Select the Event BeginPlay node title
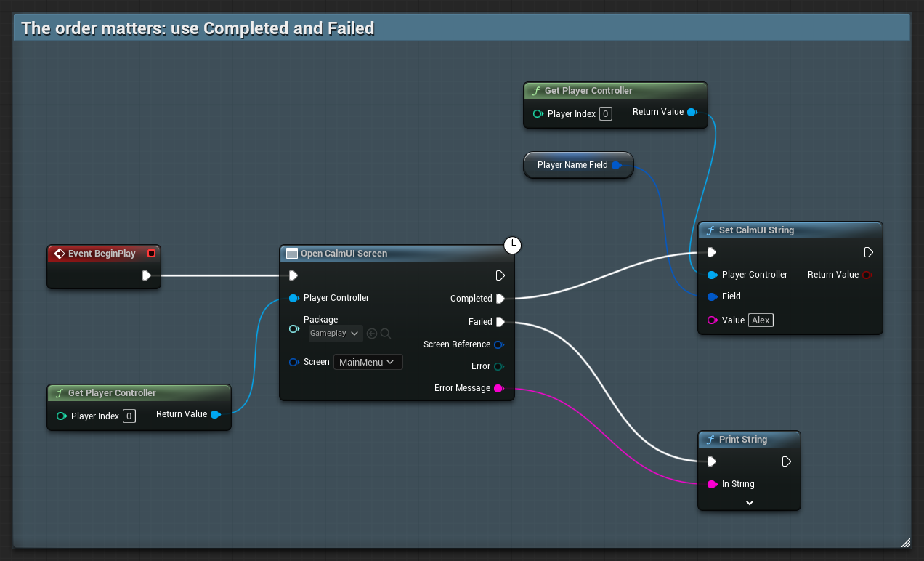 [x=102, y=254]
